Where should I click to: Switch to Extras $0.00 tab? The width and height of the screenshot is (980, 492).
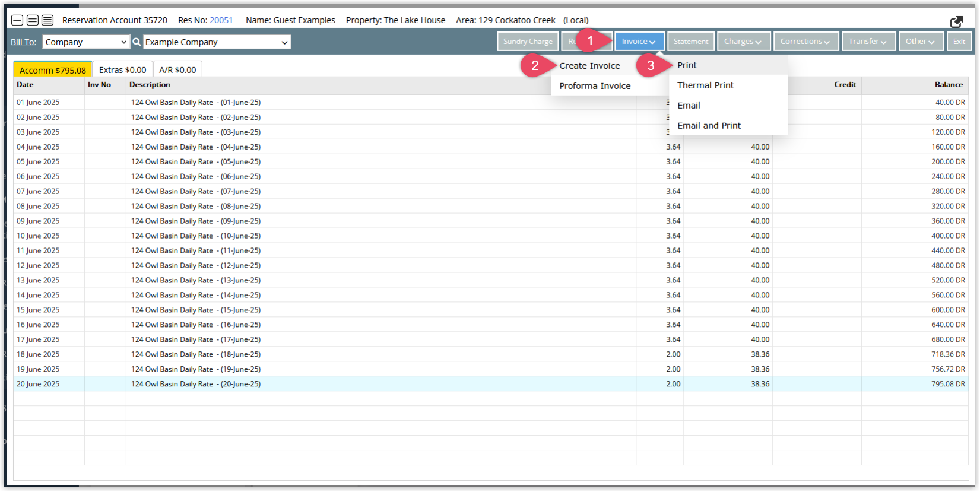[123, 70]
